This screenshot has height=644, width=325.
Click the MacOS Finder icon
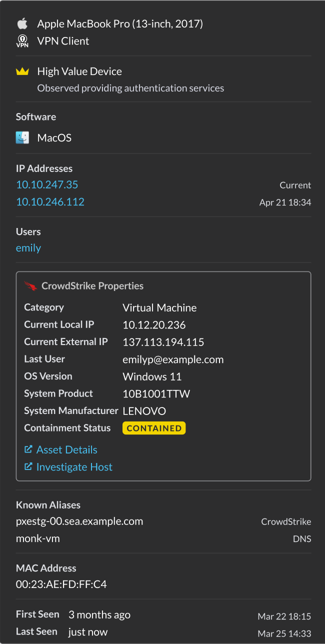tap(22, 137)
